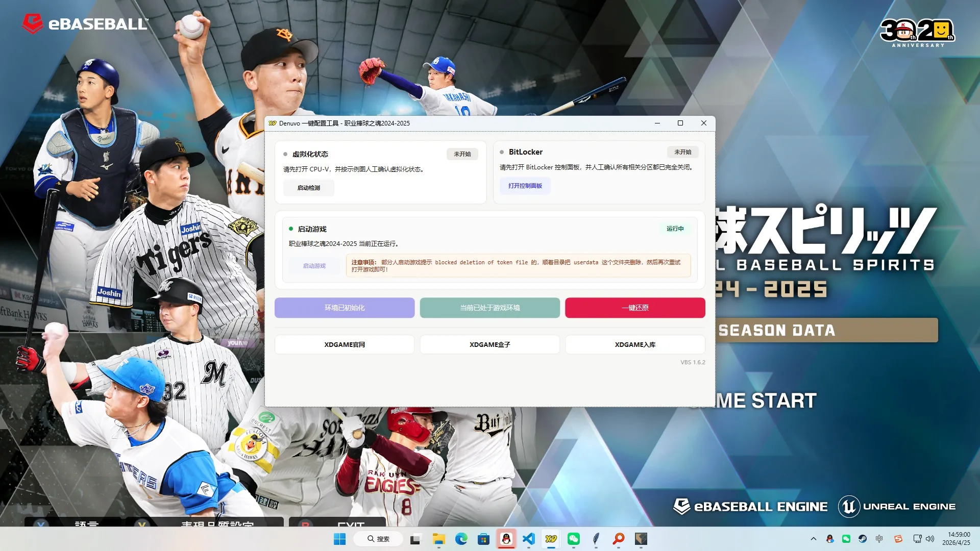Viewport: 980px width, 551px height.
Task: Click the XDGAME盒子 button
Action: click(489, 344)
